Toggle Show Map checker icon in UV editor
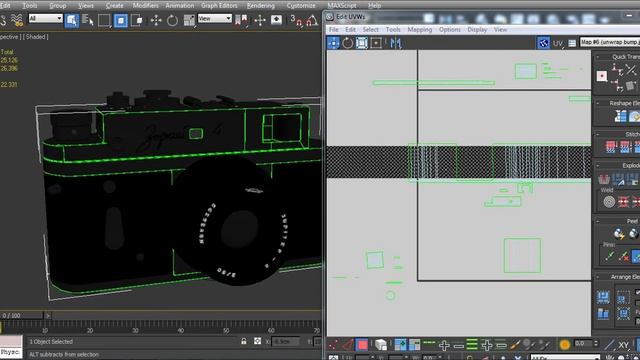 (543, 43)
